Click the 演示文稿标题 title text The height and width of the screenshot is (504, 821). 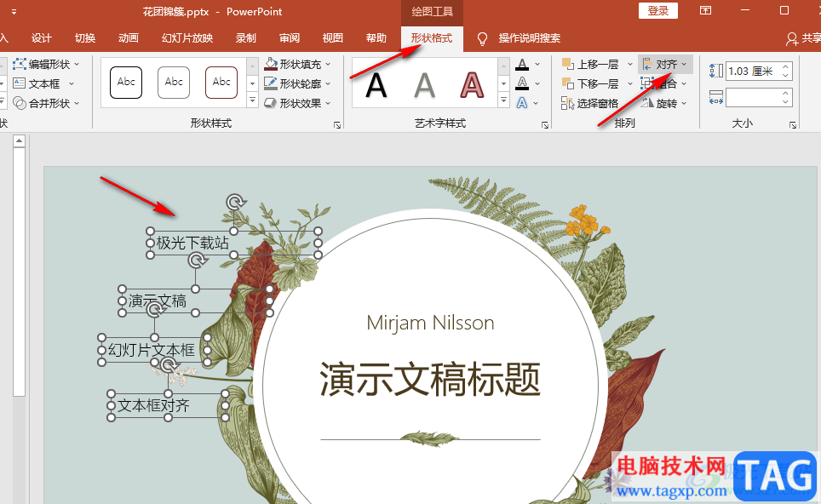pos(430,380)
